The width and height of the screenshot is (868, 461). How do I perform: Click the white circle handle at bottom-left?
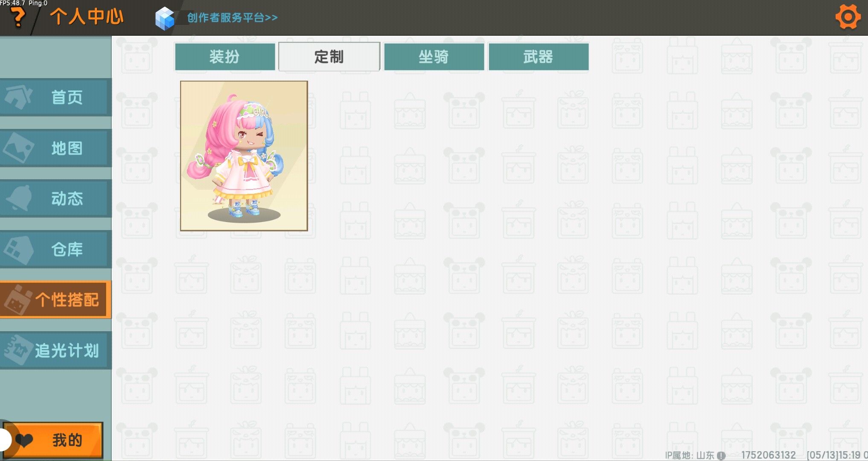pos(4,440)
